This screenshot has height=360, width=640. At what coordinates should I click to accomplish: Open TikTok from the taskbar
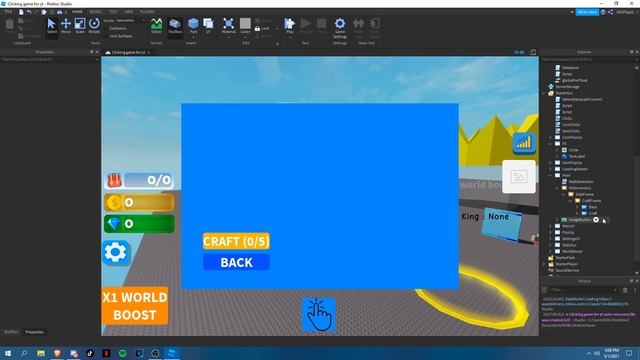[x=90, y=353]
